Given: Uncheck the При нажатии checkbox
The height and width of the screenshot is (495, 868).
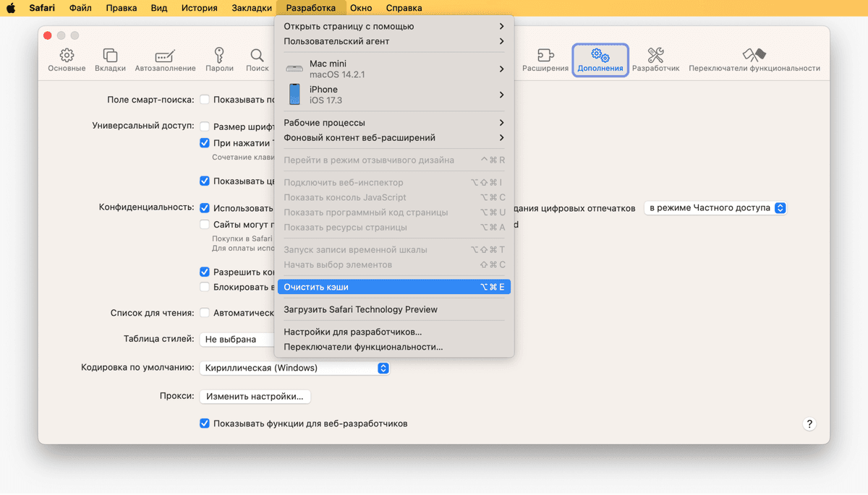Looking at the screenshot, I should [205, 143].
